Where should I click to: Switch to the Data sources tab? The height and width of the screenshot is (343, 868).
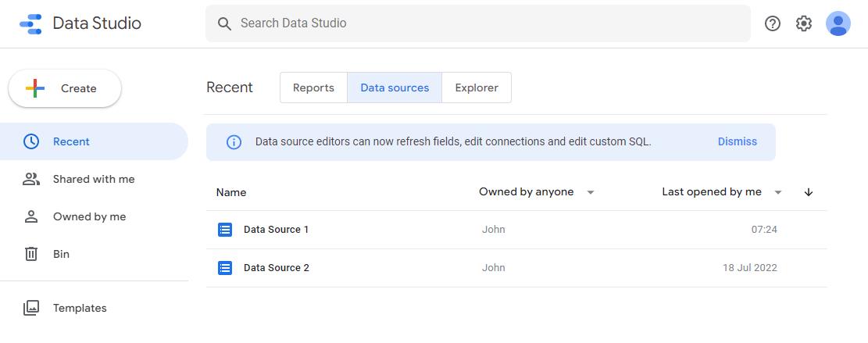(x=395, y=88)
